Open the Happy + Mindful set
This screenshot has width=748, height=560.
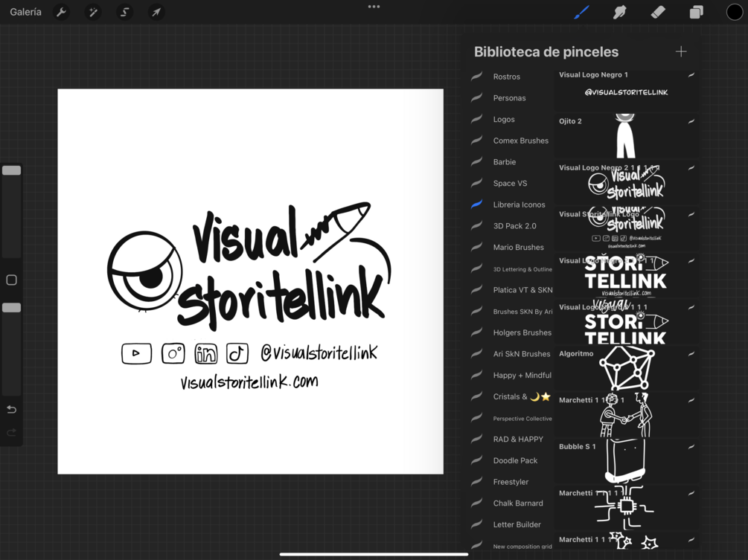511,375
